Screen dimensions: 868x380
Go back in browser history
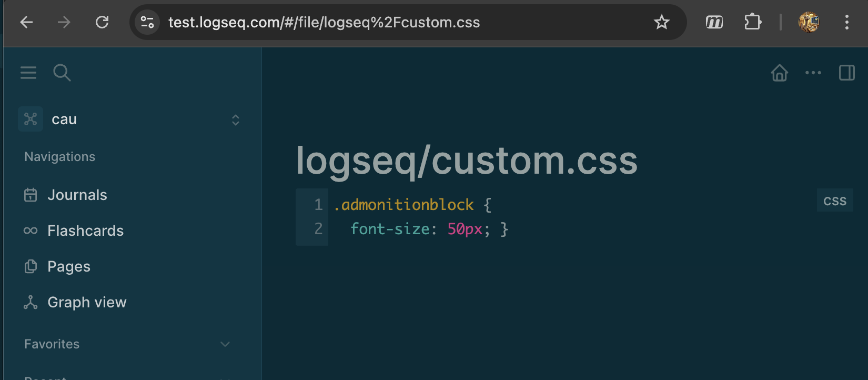(26, 22)
